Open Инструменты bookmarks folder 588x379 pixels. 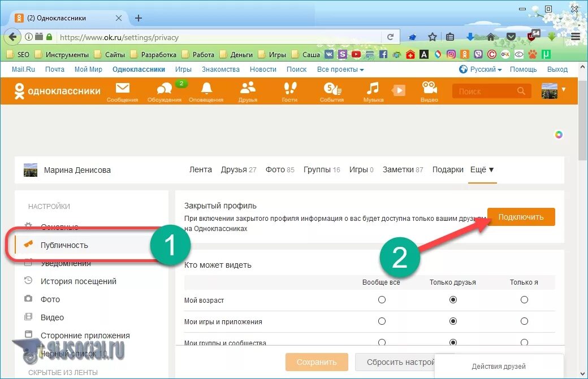tap(62, 54)
